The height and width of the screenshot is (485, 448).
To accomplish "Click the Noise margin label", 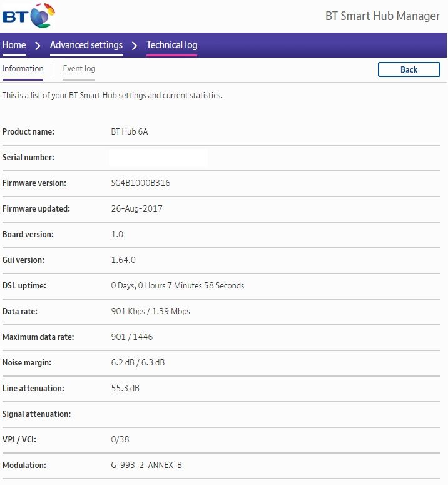I will pyautogui.click(x=27, y=363).
